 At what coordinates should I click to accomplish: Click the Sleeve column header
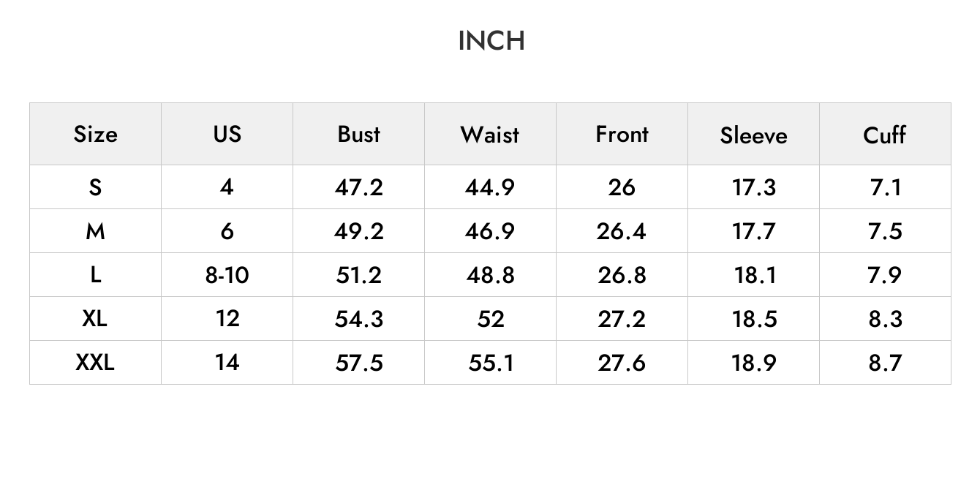pyautogui.click(x=753, y=135)
